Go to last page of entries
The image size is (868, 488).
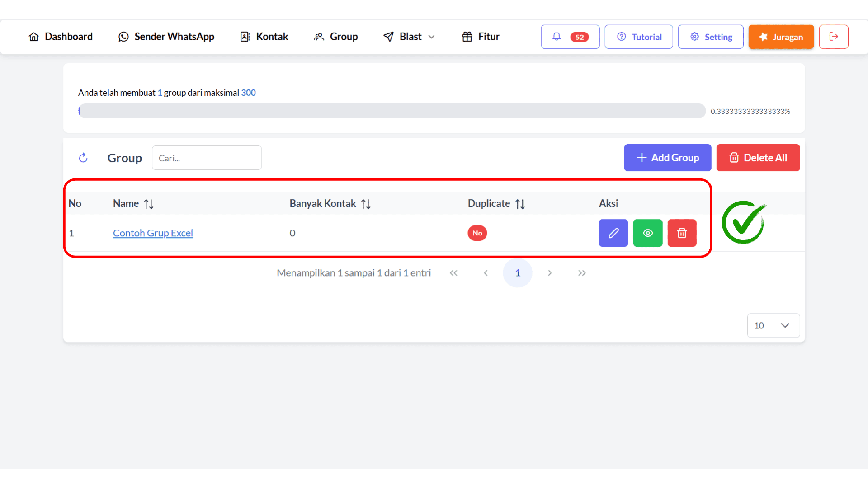pos(582,273)
